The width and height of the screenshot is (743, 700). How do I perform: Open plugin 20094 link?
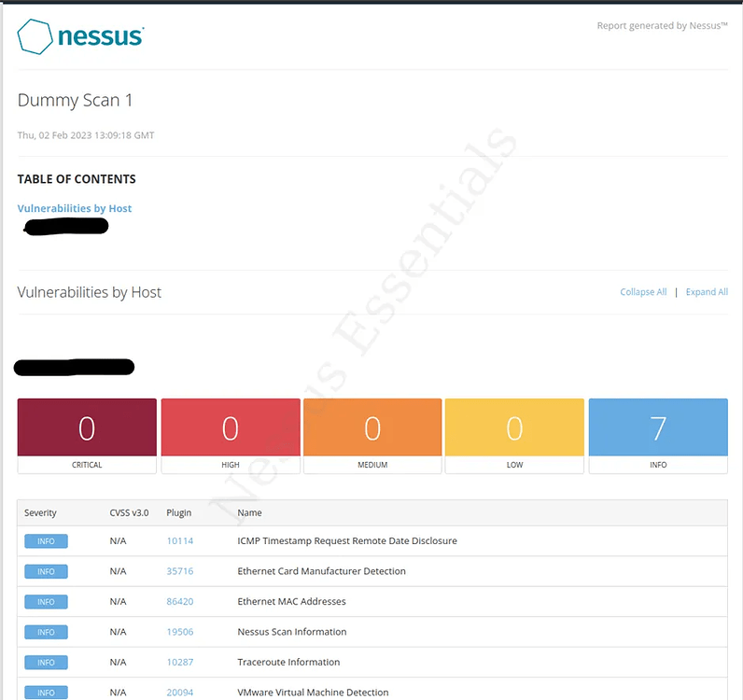tap(180, 693)
